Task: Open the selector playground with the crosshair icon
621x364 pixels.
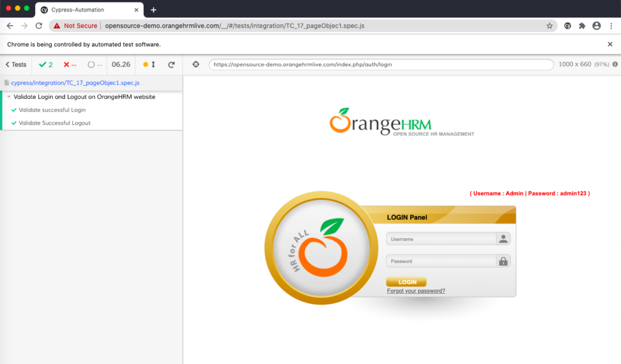Action: click(x=195, y=64)
